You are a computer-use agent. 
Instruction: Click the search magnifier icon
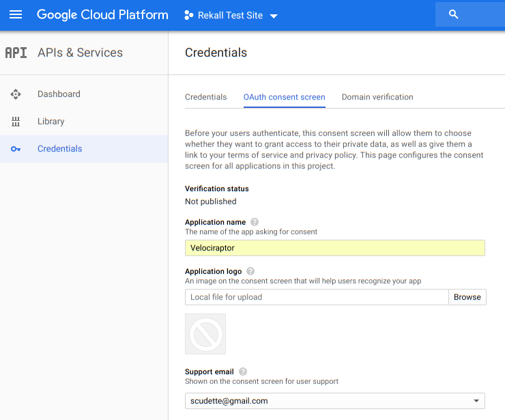click(x=454, y=14)
